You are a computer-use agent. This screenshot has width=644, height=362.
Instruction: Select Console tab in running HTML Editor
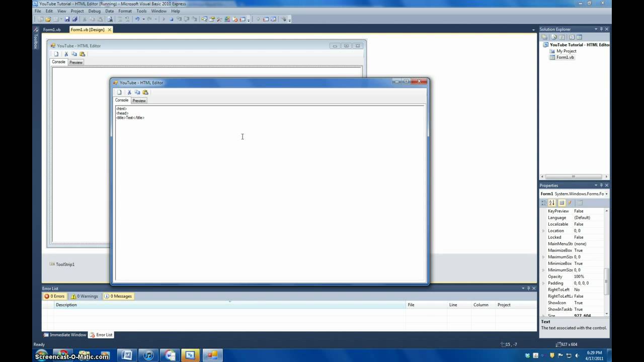(122, 100)
